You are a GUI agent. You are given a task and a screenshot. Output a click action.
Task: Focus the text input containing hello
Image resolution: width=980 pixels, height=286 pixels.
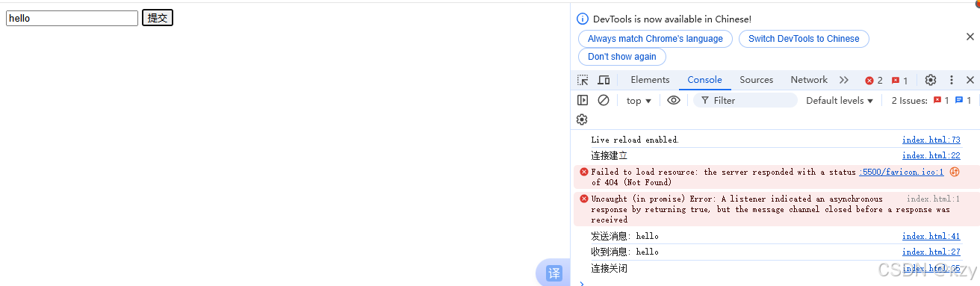tap(72, 18)
